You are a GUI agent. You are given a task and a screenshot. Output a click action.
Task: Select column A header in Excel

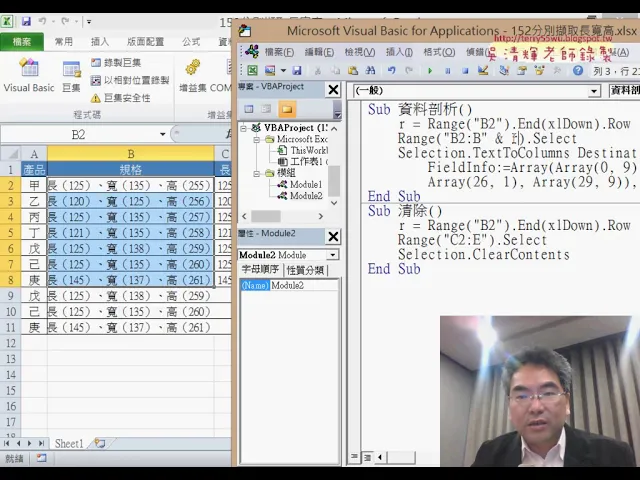point(34,154)
